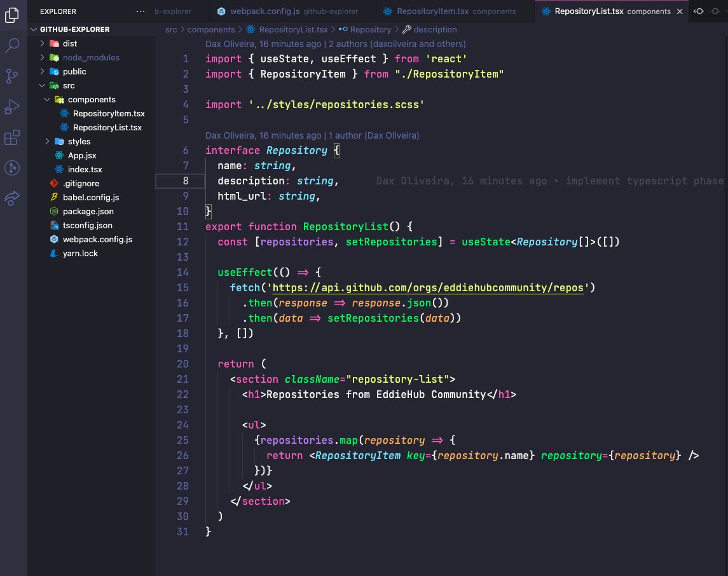Click the React icon of RepositoryItem.tsx file

[64, 113]
